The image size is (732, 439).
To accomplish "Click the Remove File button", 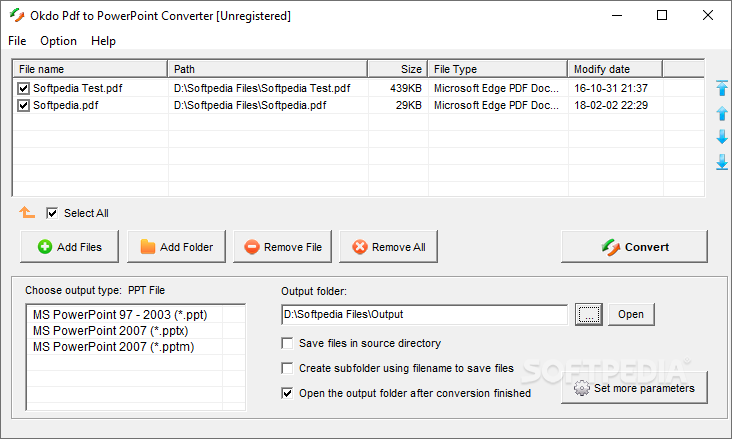I will coord(282,247).
